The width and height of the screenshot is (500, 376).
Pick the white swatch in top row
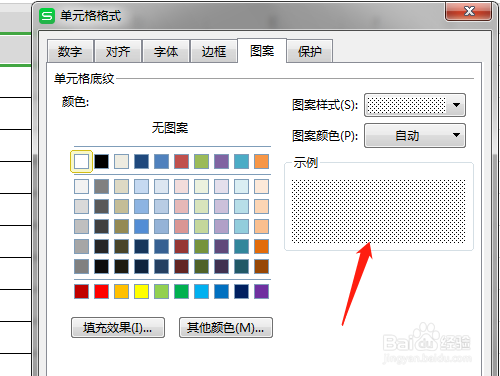coord(81,161)
